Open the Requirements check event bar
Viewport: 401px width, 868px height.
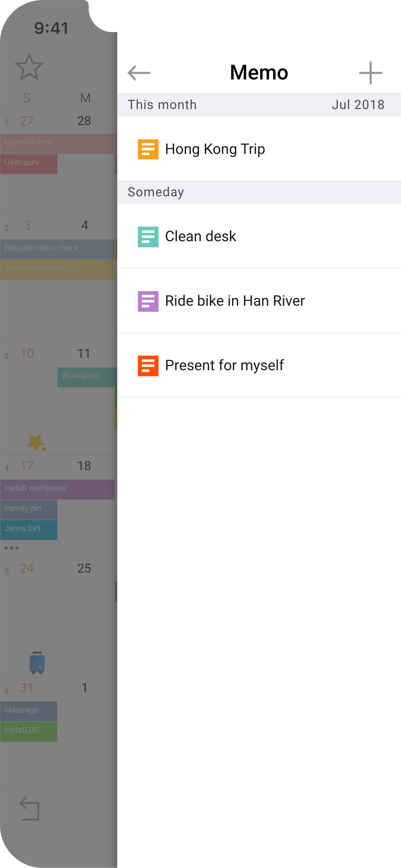pyautogui.click(x=57, y=248)
